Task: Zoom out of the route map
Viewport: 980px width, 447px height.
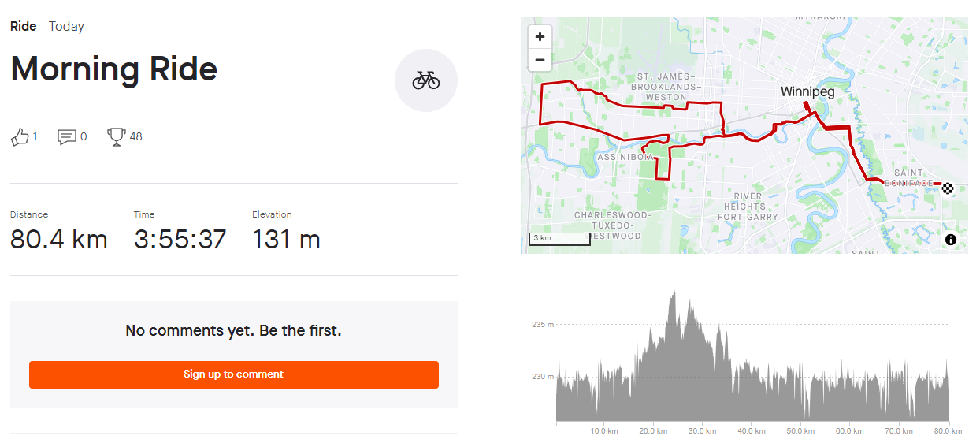Action: (540, 59)
